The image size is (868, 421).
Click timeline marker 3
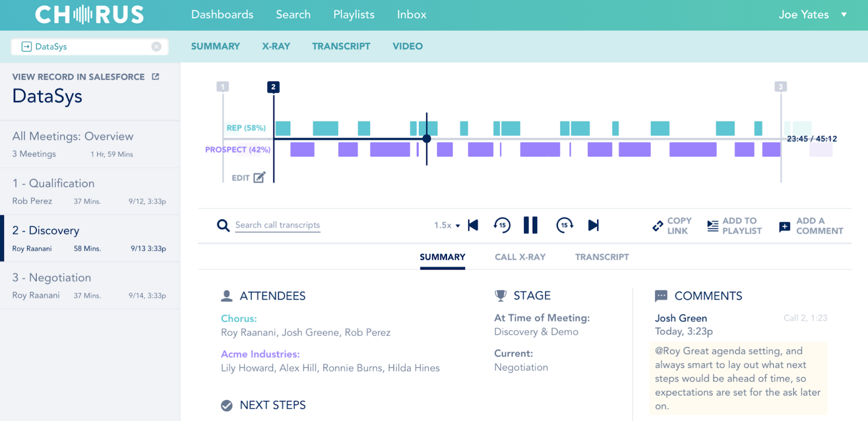pyautogui.click(x=781, y=87)
